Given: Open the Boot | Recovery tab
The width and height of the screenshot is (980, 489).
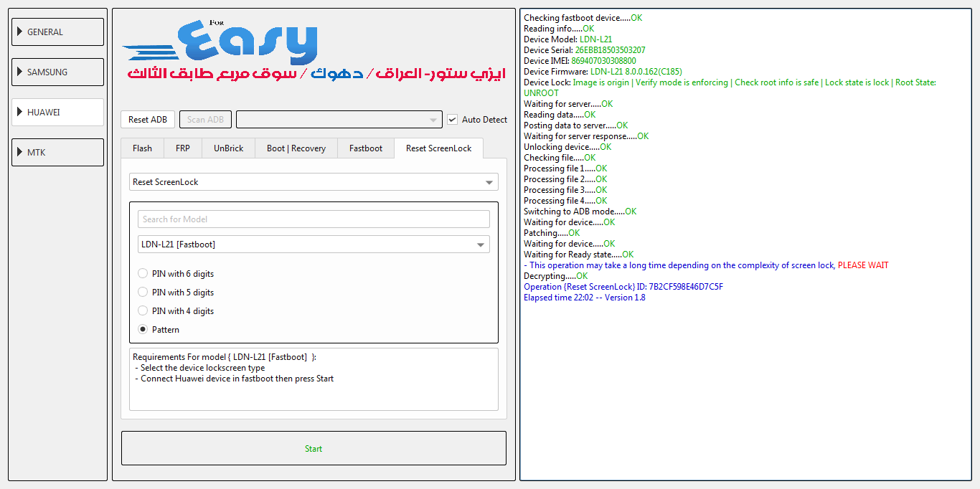Looking at the screenshot, I should 296,148.
